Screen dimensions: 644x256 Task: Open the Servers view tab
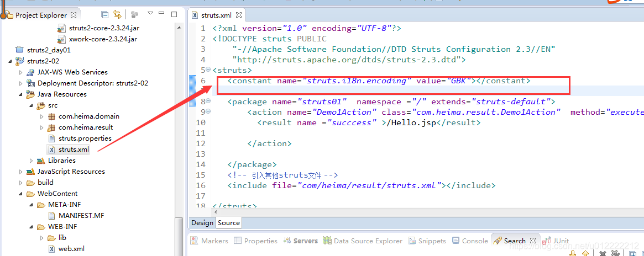tap(301, 241)
